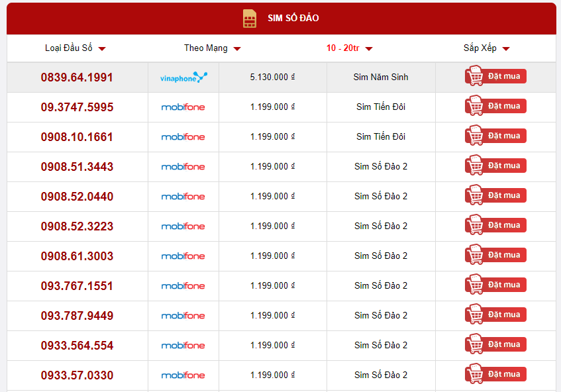This screenshot has width=561, height=392.
Task: Buy SIM number 0908.52.0440
Action: click(x=495, y=195)
